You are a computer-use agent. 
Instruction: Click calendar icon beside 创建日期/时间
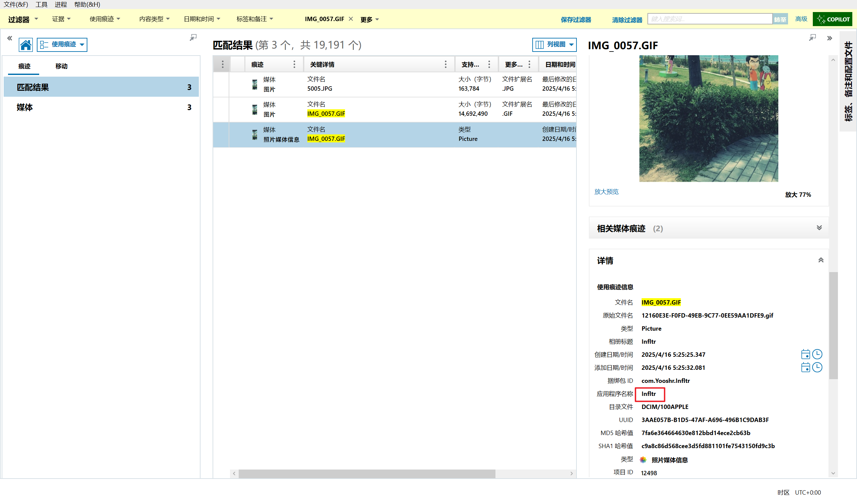805,354
